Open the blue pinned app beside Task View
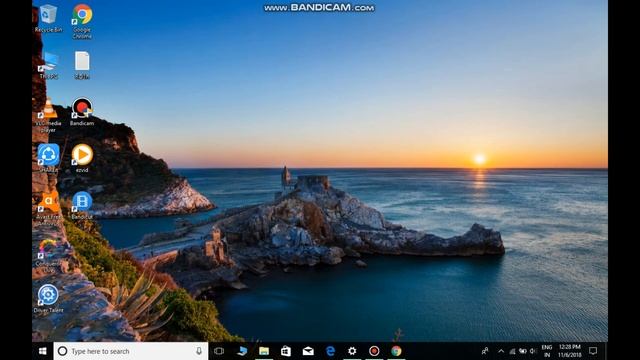 (242, 351)
